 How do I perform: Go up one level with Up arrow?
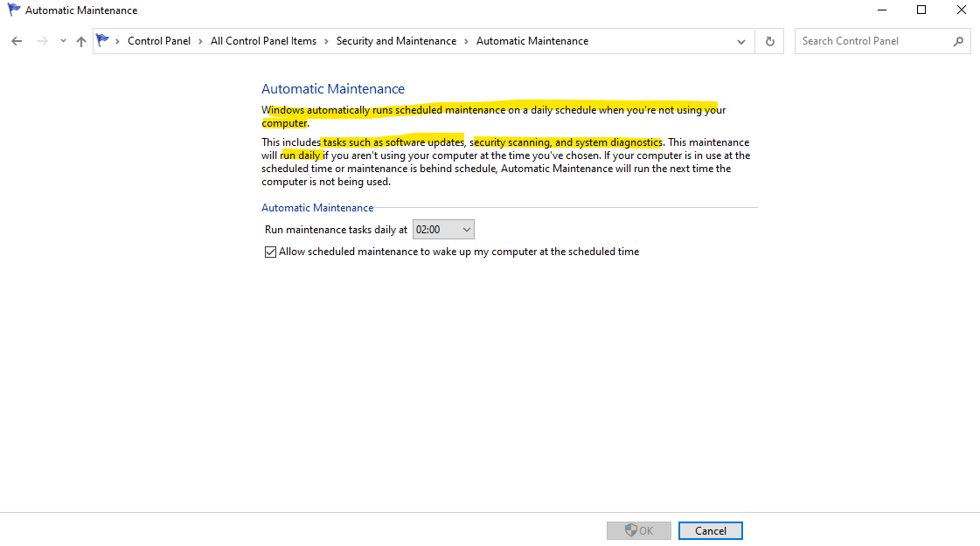coord(81,41)
